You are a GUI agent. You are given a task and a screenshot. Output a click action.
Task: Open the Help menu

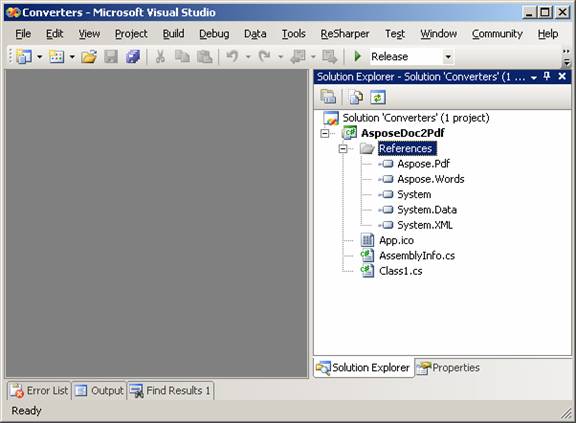548,34
